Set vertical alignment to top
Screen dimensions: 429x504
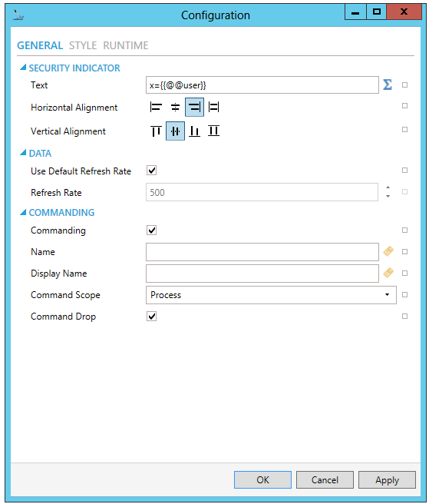tap(156, 131)
